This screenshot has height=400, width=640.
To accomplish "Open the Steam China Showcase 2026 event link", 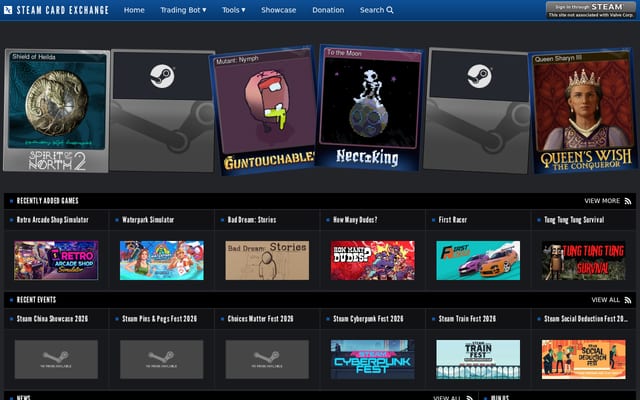I will click(52, 319).
